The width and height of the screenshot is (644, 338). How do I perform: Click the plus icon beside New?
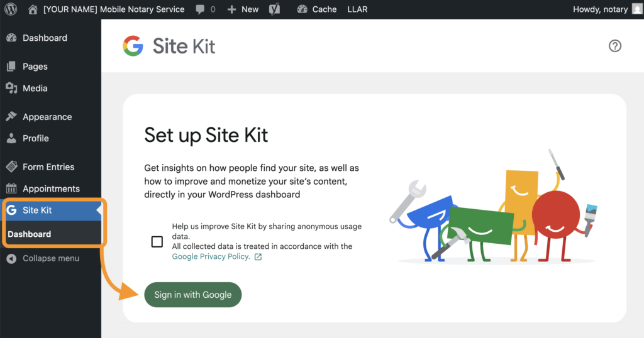point(231,9)
